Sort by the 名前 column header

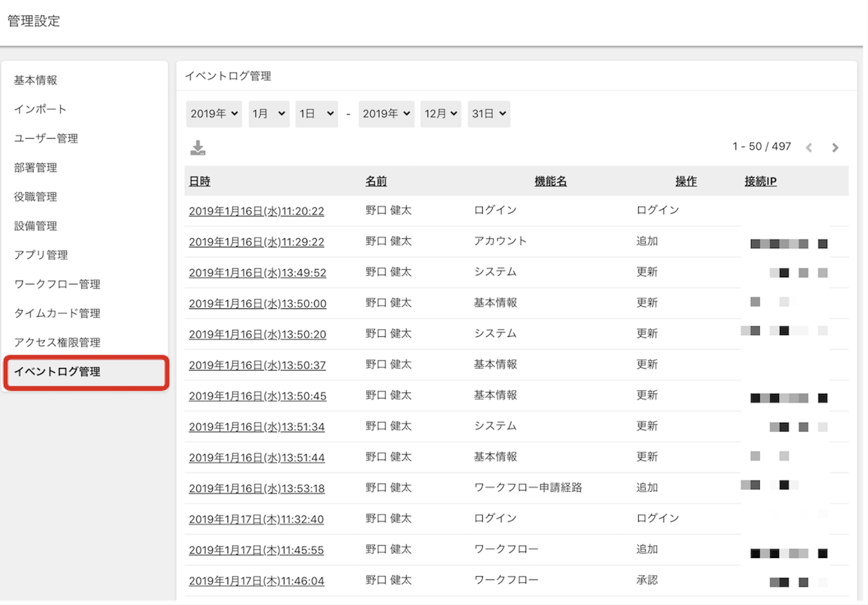(376, 181)
